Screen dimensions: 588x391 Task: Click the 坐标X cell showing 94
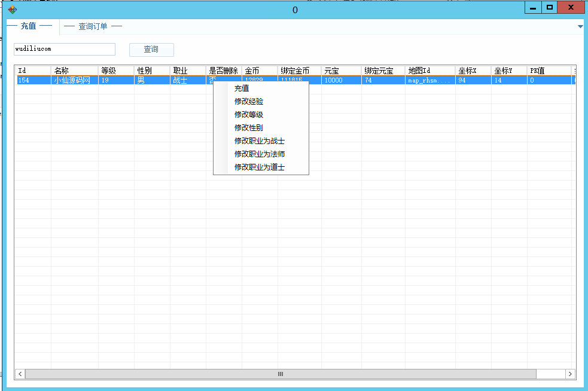pyautogui.click(x=474, y=80)
